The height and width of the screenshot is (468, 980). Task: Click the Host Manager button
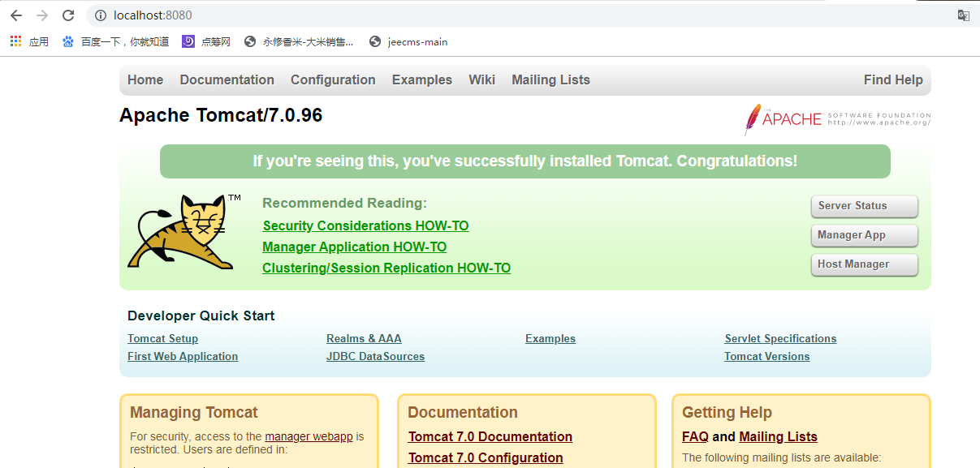click(864, 264)
